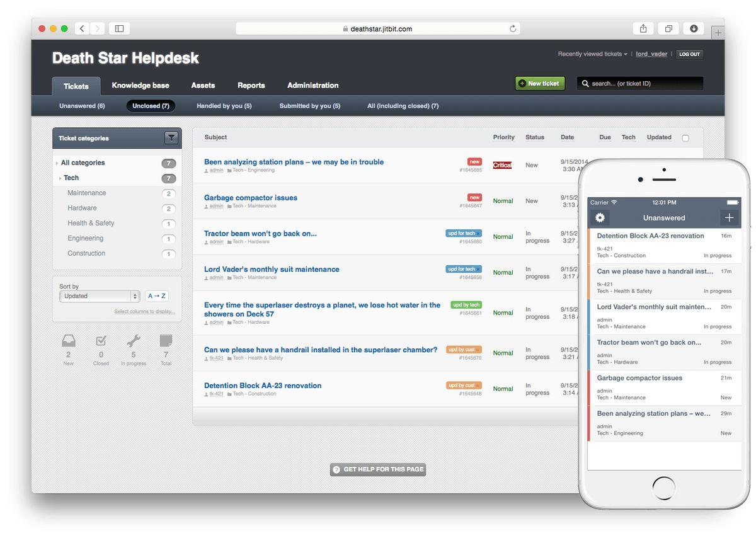Click upd by tech tag on superlaser ticket
Image resolution: width=756 pixels, height=538 pixels.
pyautogui.click(x=466, y=305)
